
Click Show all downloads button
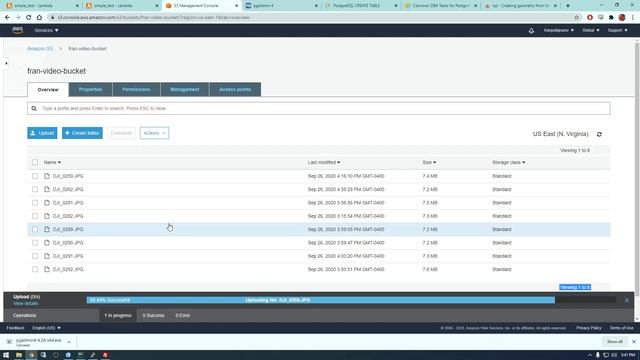pyautogui.click(x=615, y=342)
